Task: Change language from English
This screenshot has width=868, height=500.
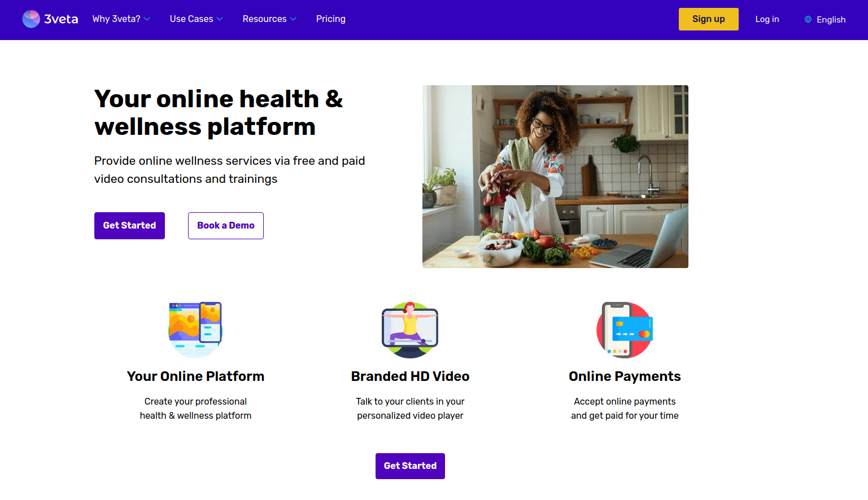Action: click(x=825, y=19)
